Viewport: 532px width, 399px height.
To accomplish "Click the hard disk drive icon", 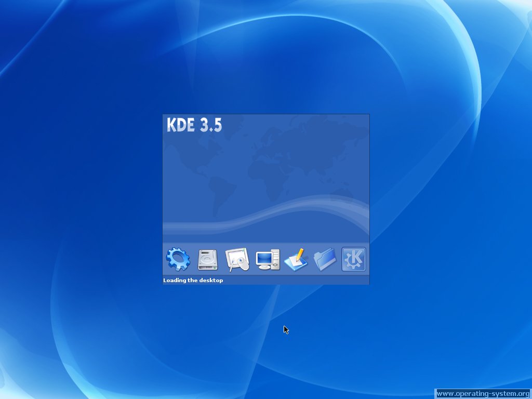I will click(x=208, y=260).
